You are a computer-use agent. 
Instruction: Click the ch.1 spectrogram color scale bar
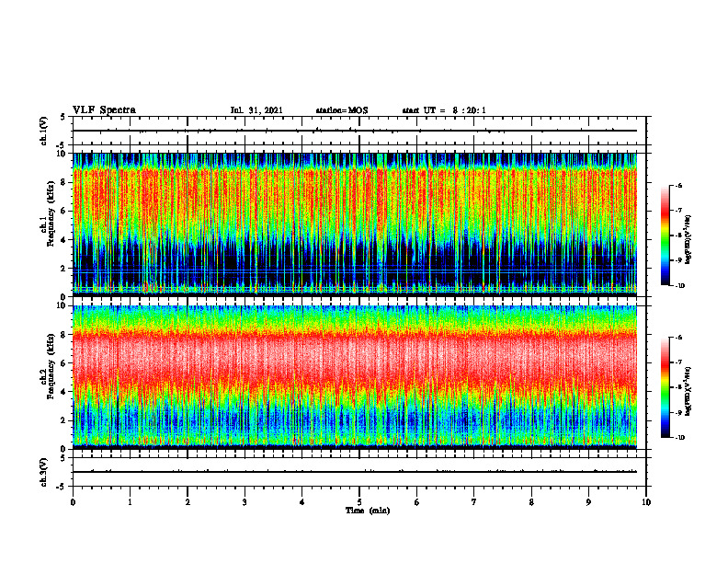(x=665, y=236)
